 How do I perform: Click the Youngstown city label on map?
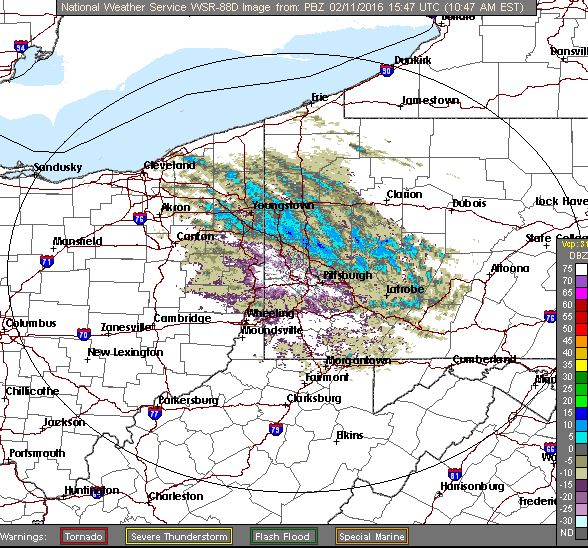tap(283, 205)
